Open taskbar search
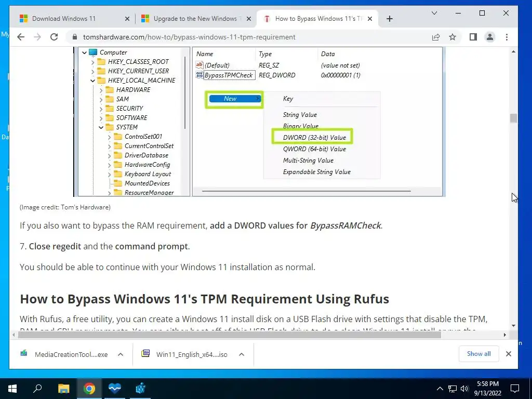Image resolution: width=532 pixels, height=399 pixels. point(37,389)
